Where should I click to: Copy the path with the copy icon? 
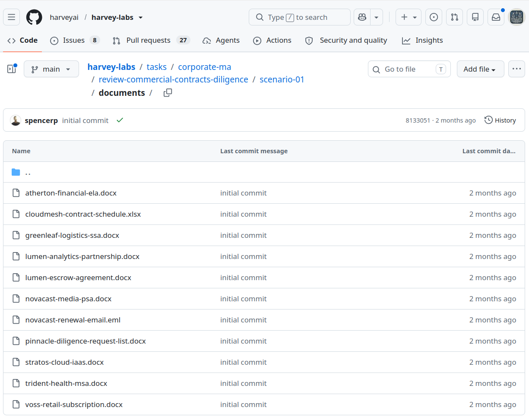[168, 93]
